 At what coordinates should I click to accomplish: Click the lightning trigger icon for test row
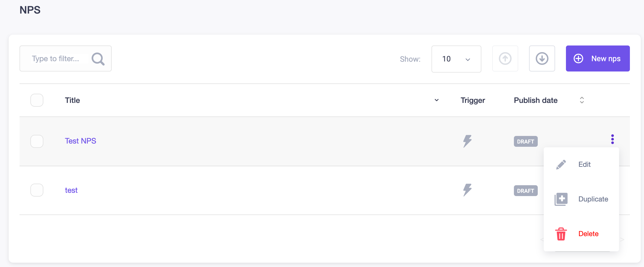pos(467,190)
